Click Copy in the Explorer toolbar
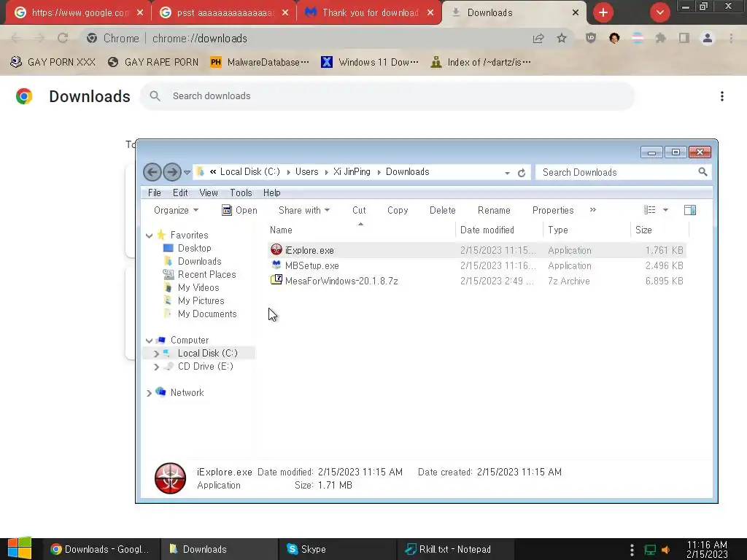Screen dimensions: 747x560 coord(398,211)
